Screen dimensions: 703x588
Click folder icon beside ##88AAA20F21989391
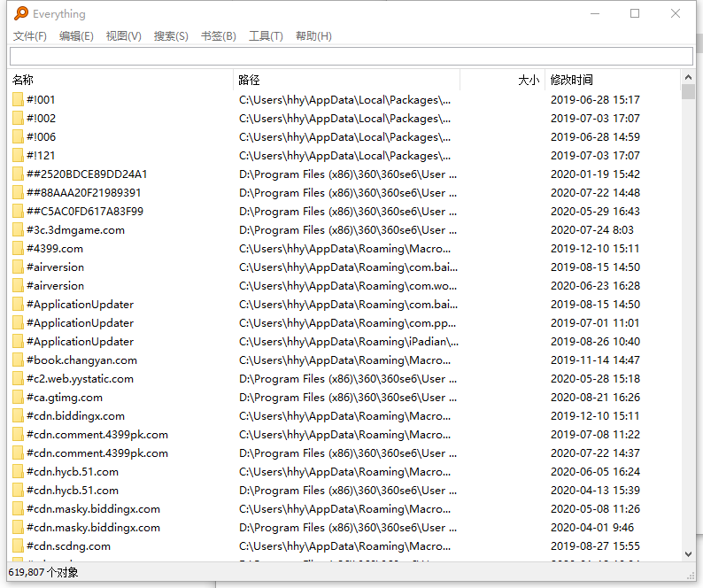18,193
